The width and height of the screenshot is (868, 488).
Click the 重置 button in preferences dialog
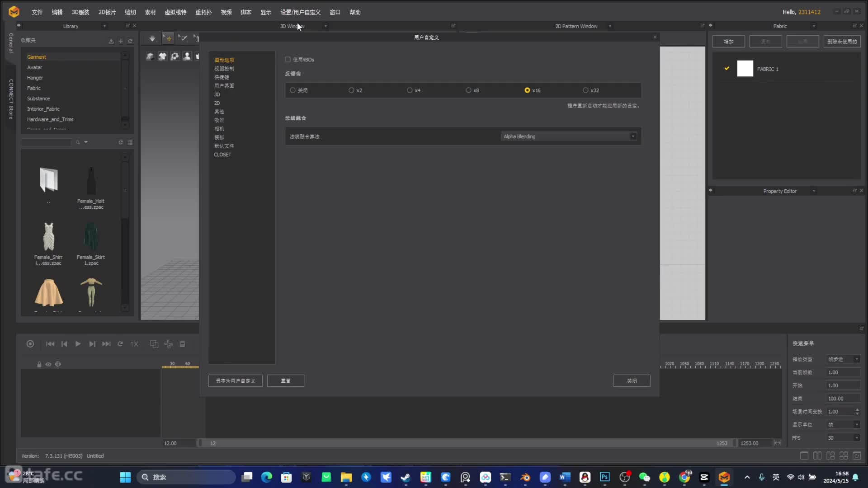tap(286, 381)
